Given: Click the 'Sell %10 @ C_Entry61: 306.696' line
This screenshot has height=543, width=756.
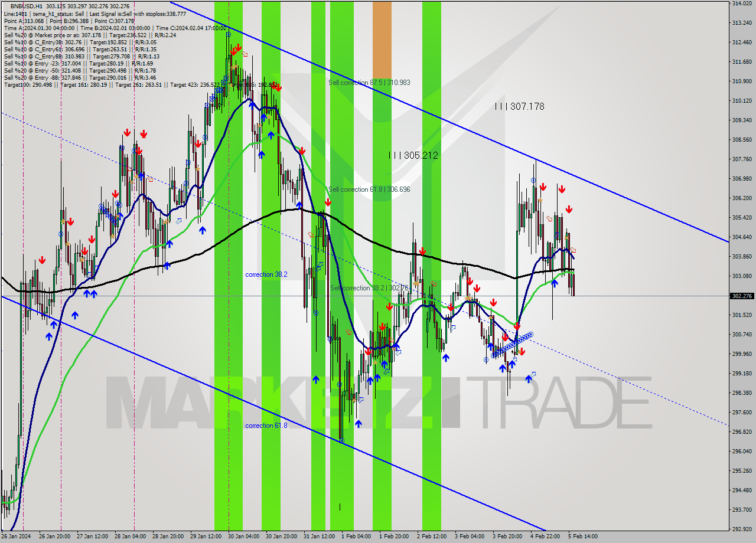Looking at the screenshot, I should point(80,49).
